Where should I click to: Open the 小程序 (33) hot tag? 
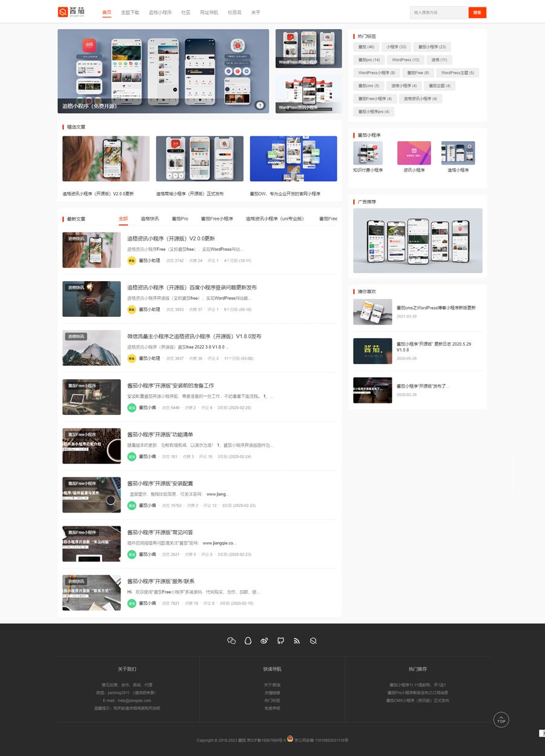coord(396,47)
